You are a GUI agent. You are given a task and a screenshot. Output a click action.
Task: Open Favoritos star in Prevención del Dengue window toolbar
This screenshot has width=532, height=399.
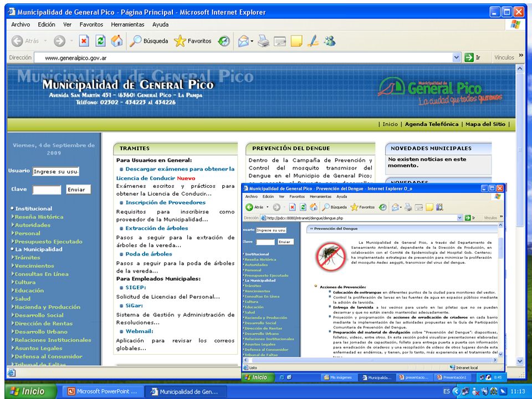pos(362,207)
